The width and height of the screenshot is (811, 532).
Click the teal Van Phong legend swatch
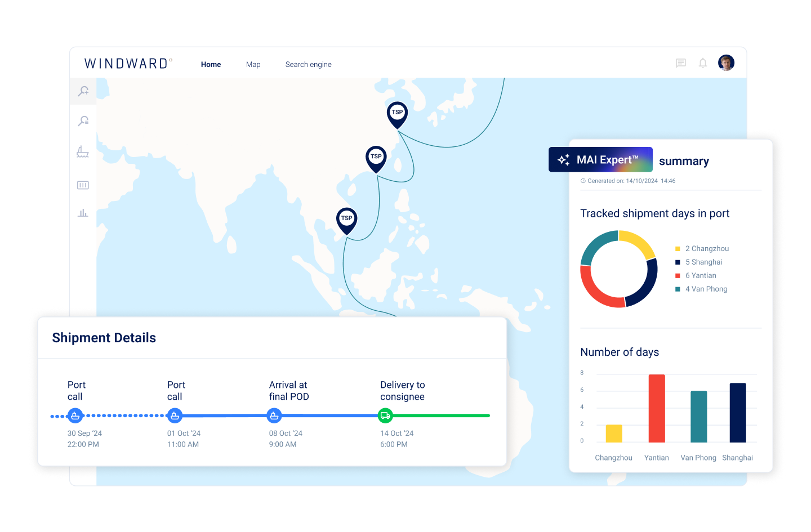tap(678, 289)
